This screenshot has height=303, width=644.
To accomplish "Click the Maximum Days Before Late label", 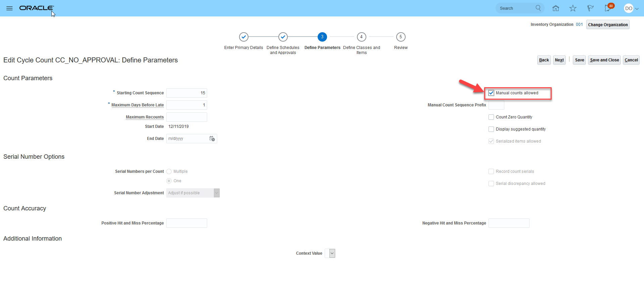I will click(138, 105).
